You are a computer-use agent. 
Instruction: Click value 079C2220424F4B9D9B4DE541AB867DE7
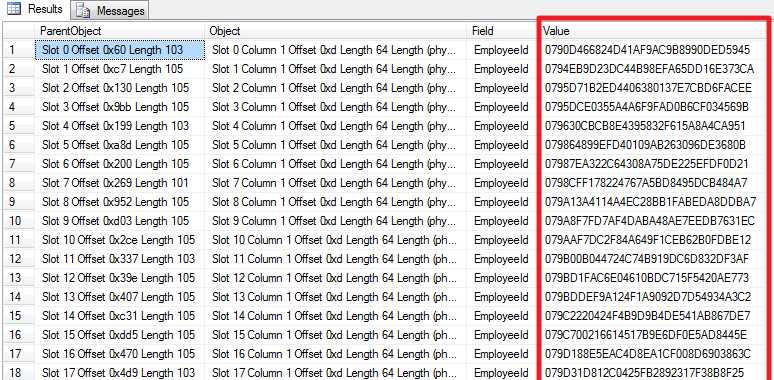click(x=647, y=316)
